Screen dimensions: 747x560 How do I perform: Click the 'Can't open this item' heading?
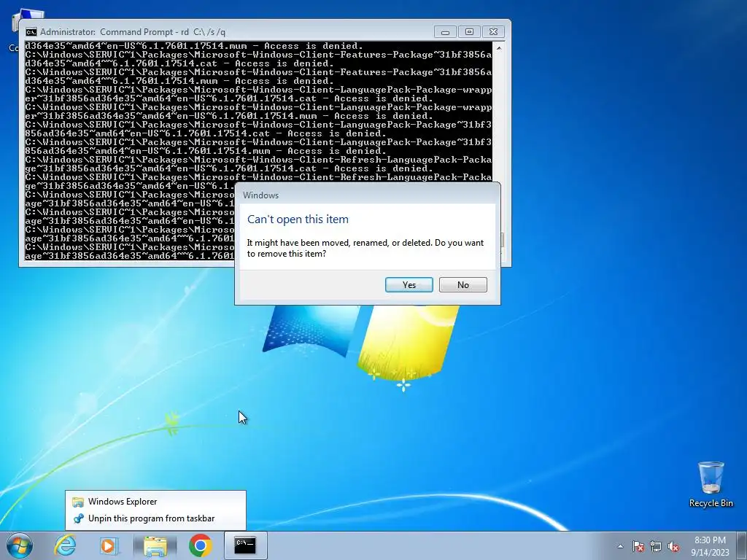click(x=298, y=219)
